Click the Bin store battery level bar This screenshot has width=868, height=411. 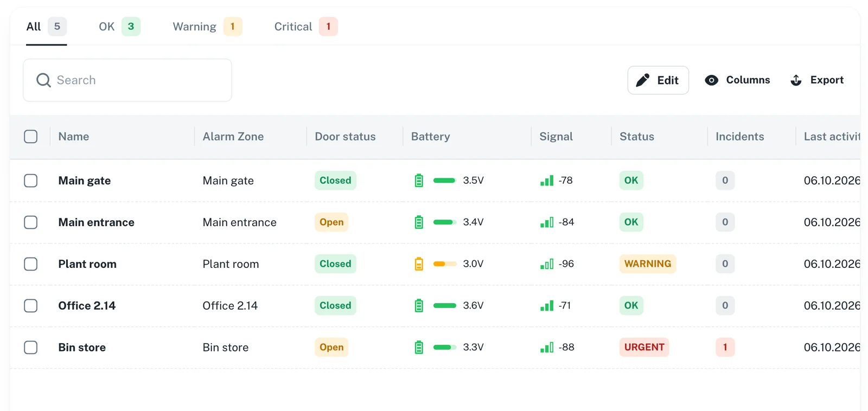click(444, 348)
